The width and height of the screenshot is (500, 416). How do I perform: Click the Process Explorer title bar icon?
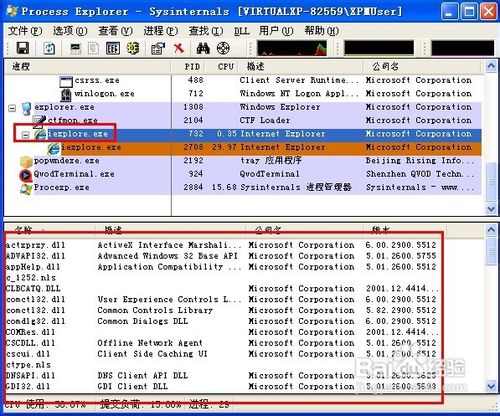[x=12, y=11]
